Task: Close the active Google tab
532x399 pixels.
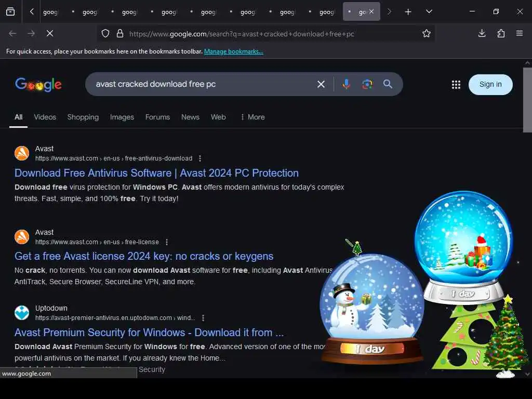Action: [x=371, y=11]
